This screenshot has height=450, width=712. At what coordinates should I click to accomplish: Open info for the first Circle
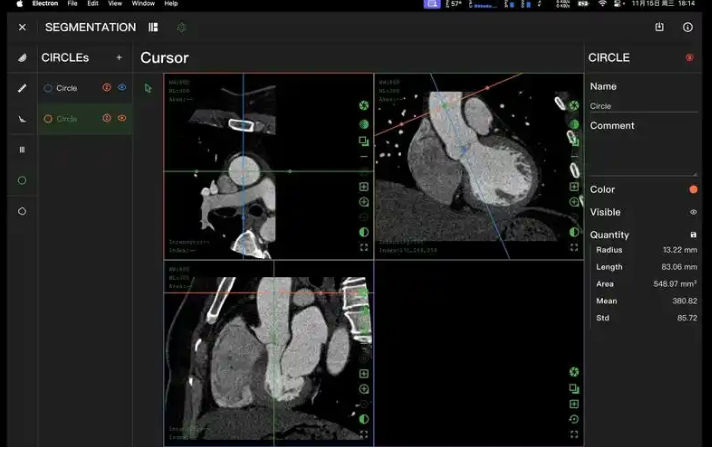click(x=107, y=87)
